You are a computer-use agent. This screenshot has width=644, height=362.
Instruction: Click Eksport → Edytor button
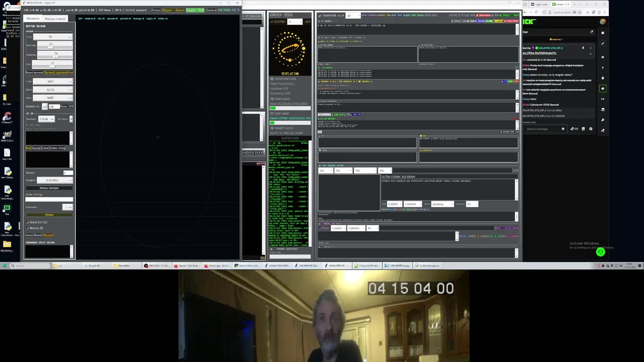(x=173, y=10)
